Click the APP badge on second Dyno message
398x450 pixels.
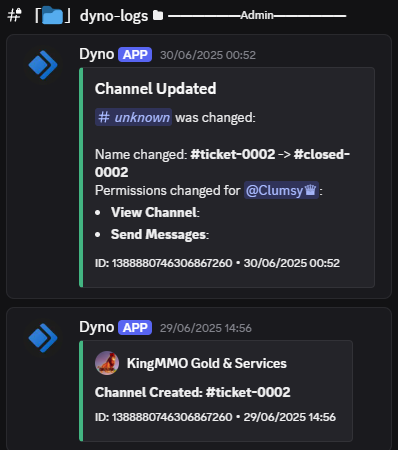pyautogui.click(x=135, y=328)
